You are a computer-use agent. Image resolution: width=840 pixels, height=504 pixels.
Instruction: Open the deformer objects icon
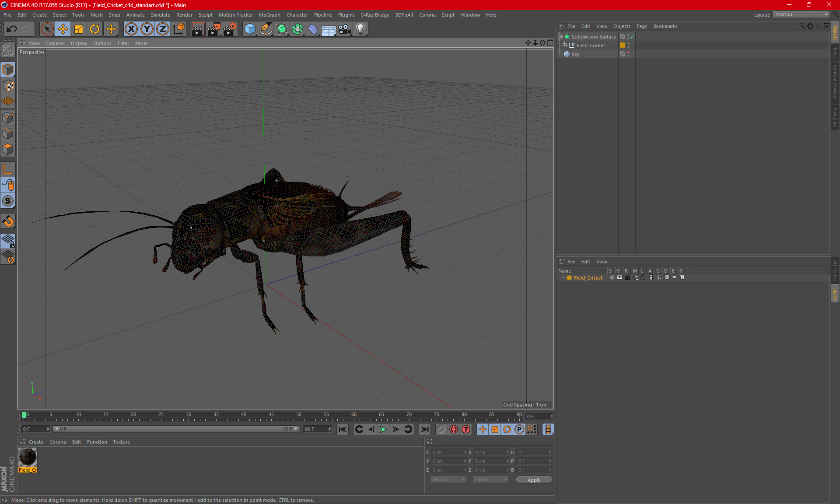(x=313, y=29)
